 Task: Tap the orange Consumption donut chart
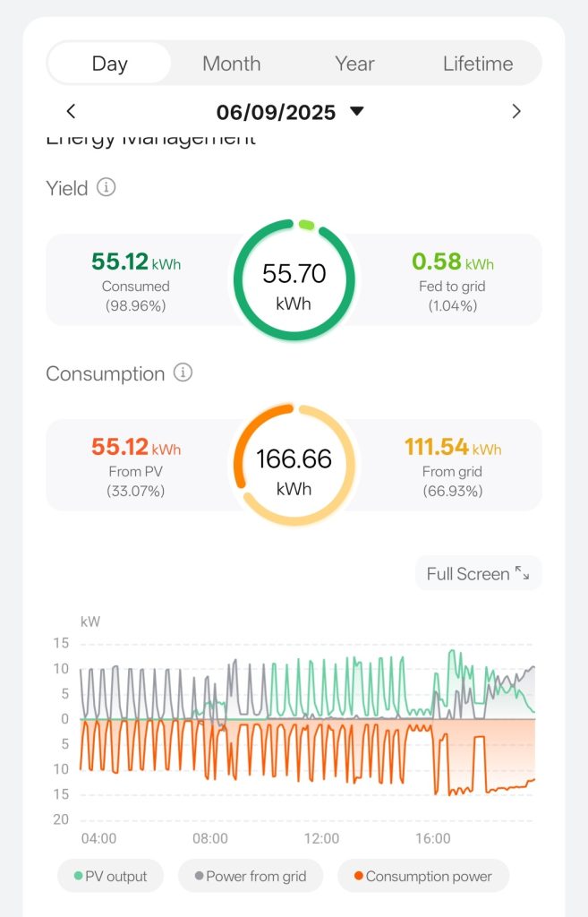tap(294, 466)
